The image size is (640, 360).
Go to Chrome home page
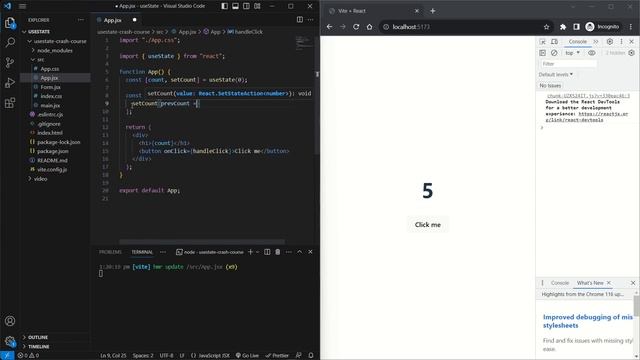coord(369,27)
